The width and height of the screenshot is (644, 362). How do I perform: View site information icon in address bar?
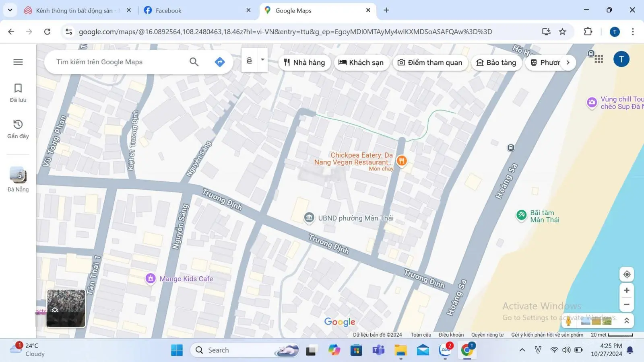(x=69, y=32)
